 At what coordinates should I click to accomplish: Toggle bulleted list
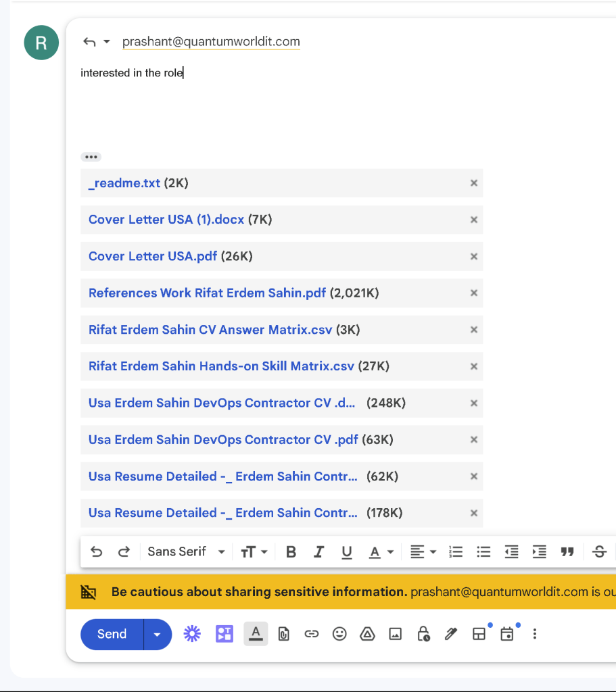point(483,551)
